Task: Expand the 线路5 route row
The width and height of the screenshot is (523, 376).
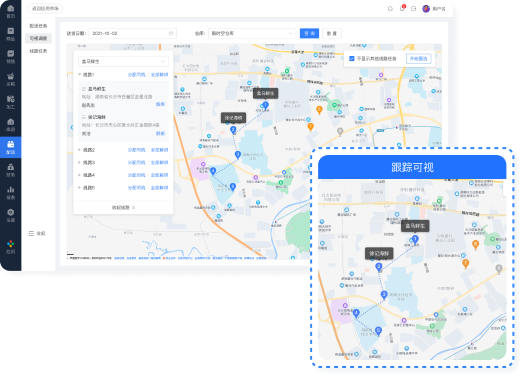Action: [x=123, y=187]
